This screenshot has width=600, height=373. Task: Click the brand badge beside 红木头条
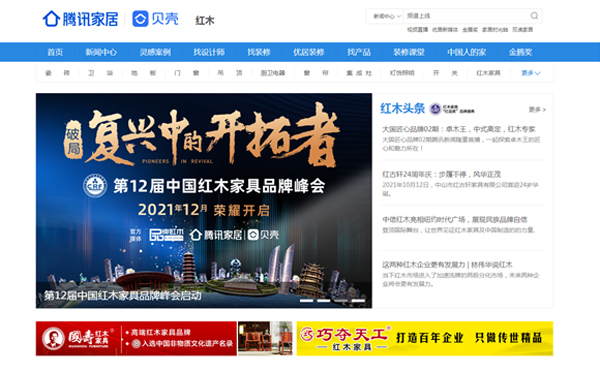click(x=452, y=109)
